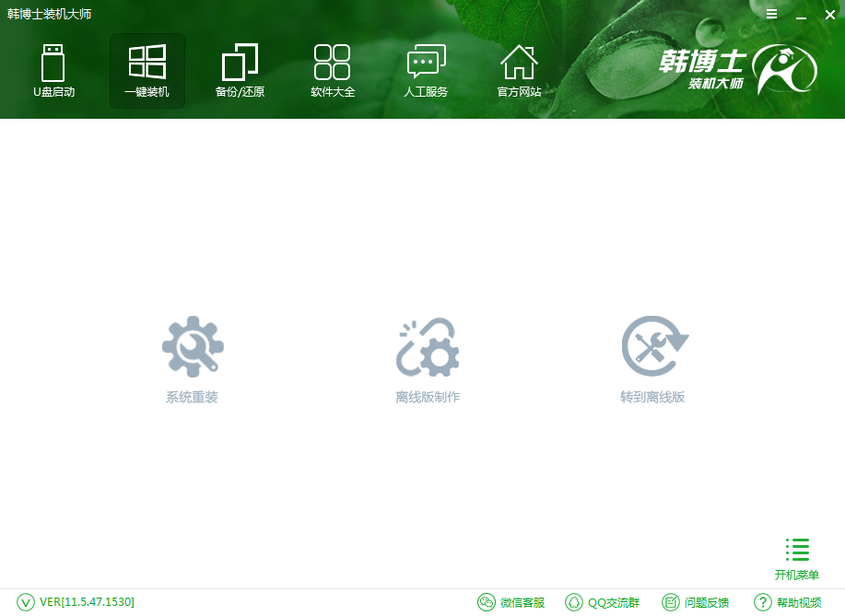Screen dimensions: 845x616
Task: Select the U盘启动 tool
Action: (x=53, y=71)
